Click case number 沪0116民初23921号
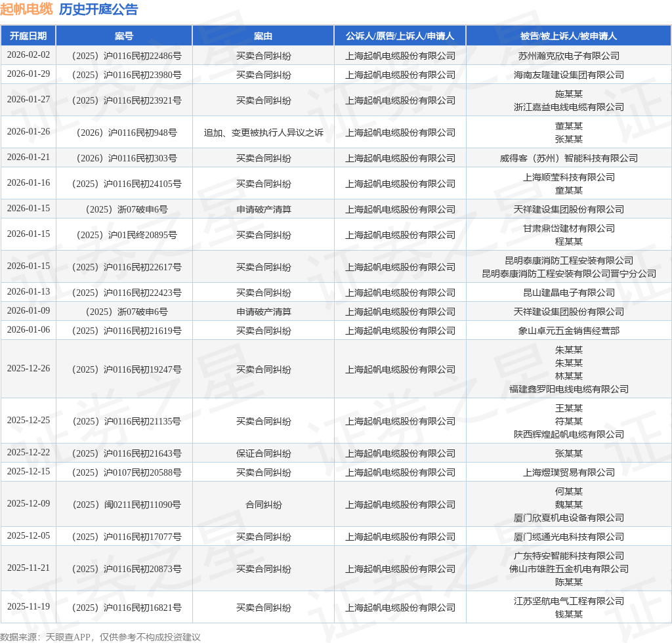This screenshot has width=672, height=643. pos(142,100)
